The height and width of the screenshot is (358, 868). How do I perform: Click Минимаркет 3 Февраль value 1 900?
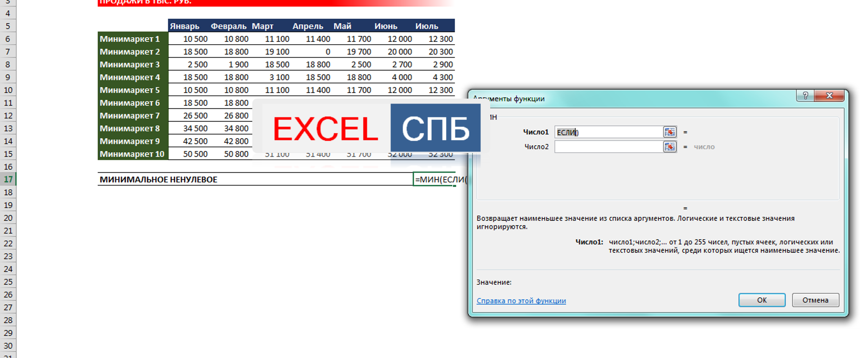tap(230, 65)
